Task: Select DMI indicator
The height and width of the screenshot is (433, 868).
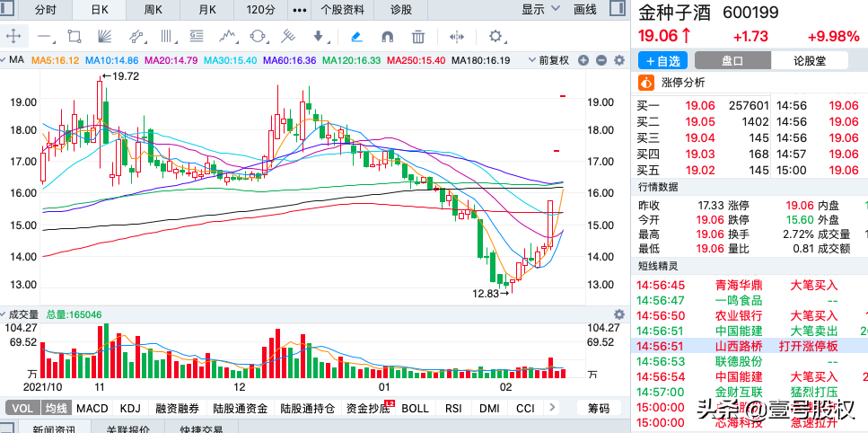Action: pyautogui.click(x=489, y=409)
